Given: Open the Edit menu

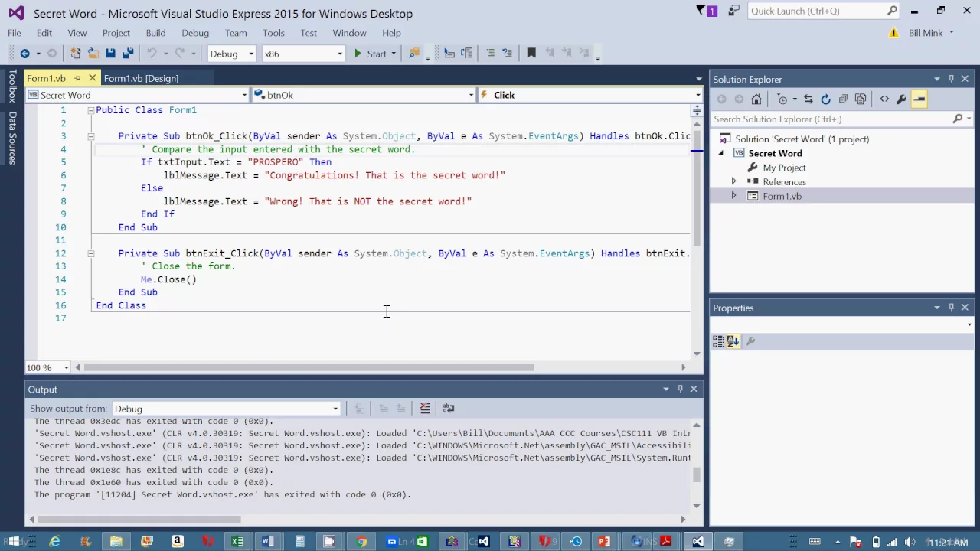Looking at the screenshot, I should pyautogui.click(x=44, y=33).
